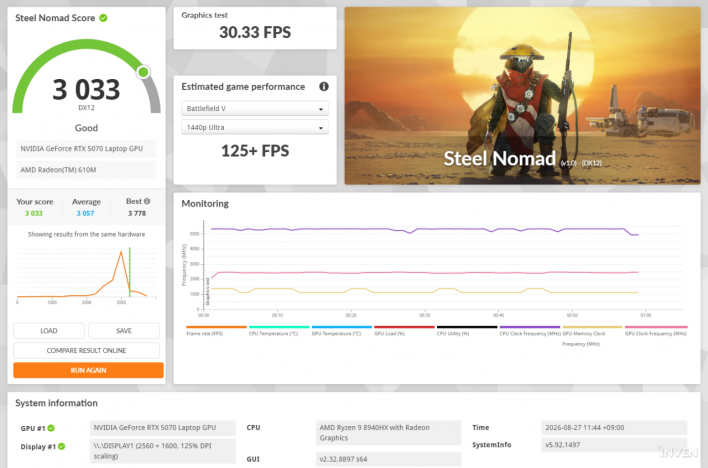The height and width of the screenshot is (468, 708).
Task: Click the orange RUN AGAIN button
Action: pyautogui.click(x=88, y=370)
